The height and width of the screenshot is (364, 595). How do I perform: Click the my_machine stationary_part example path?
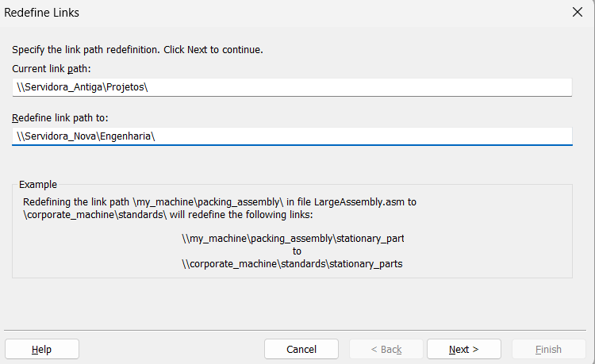click(293, 239)
